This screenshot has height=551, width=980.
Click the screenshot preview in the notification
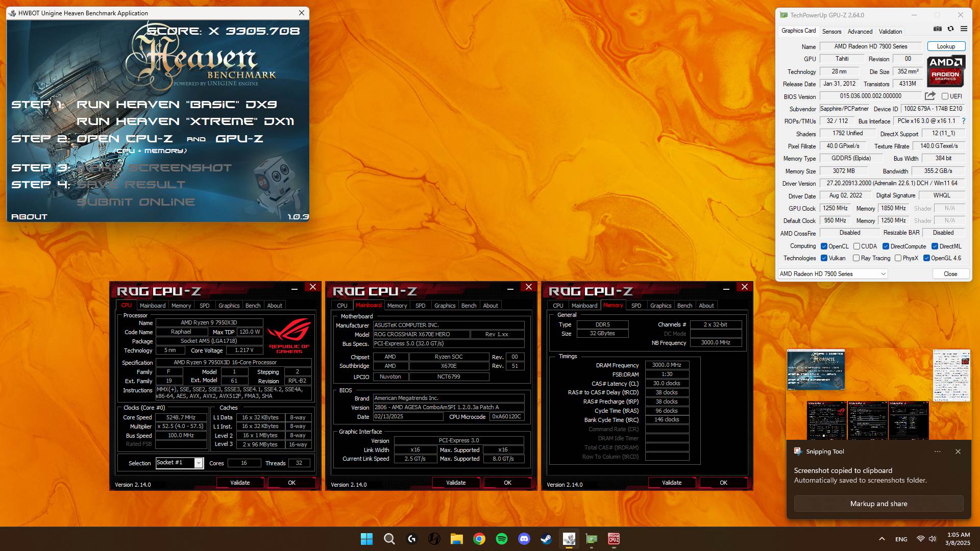(878, 394)
